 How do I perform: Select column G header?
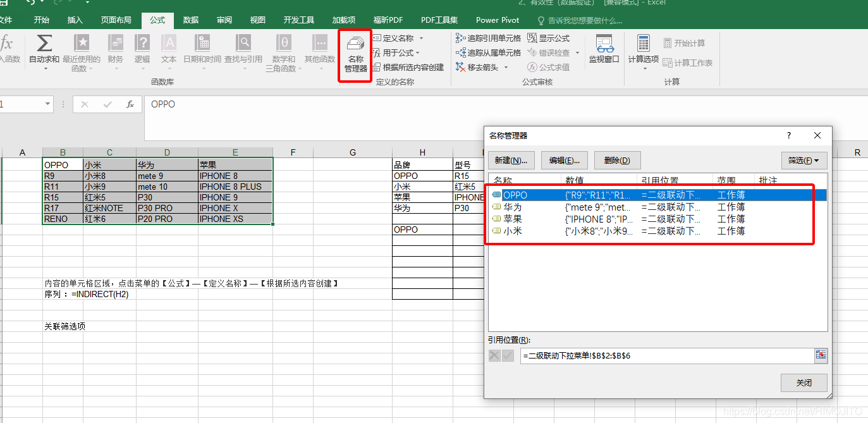pos(353,152)
